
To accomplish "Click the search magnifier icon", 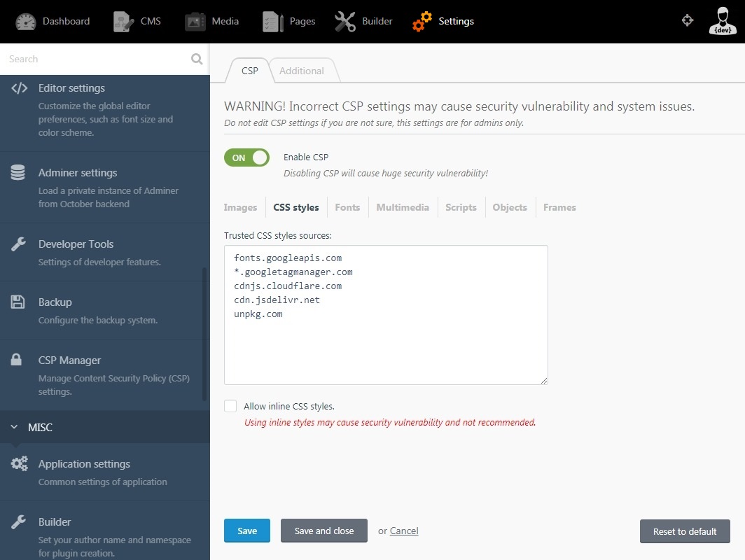I will [x=197, y=59].
